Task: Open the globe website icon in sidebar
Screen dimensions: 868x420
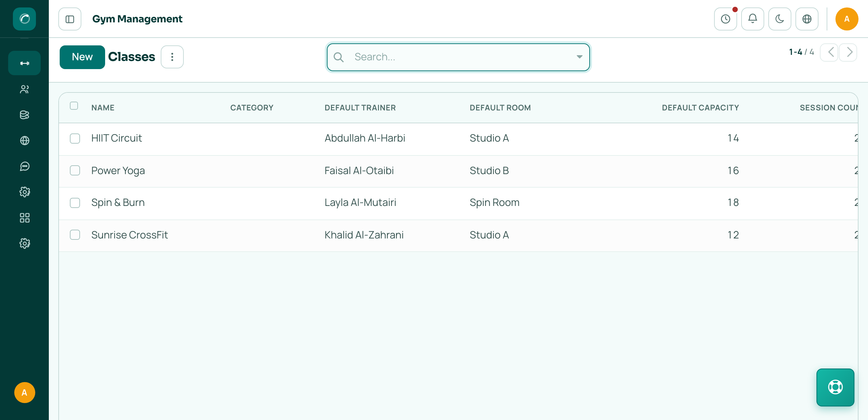Action: click(24, 141)
